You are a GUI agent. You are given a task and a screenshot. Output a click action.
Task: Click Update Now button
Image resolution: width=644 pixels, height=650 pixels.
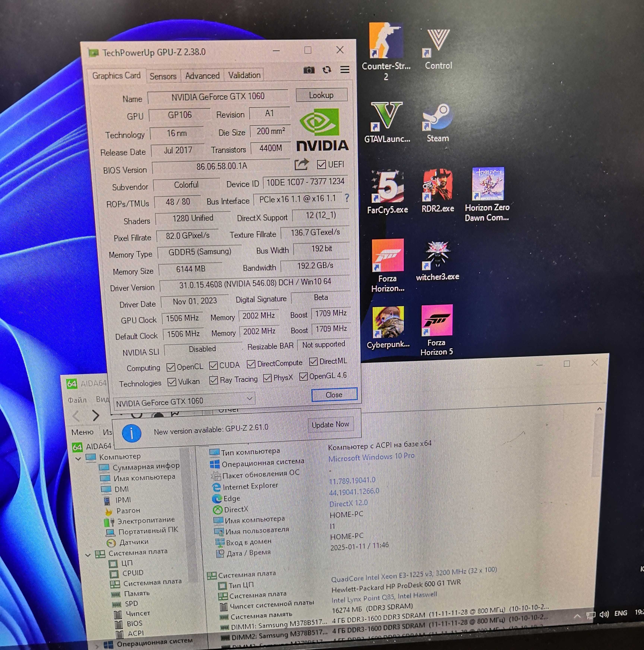coord(330,425)
